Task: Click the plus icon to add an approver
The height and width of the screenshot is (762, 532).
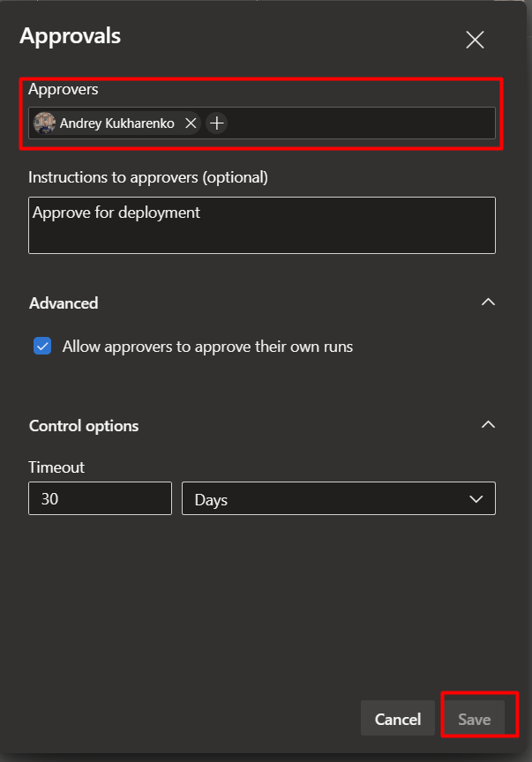Action: pyautogui.click(x=216, y=123)
